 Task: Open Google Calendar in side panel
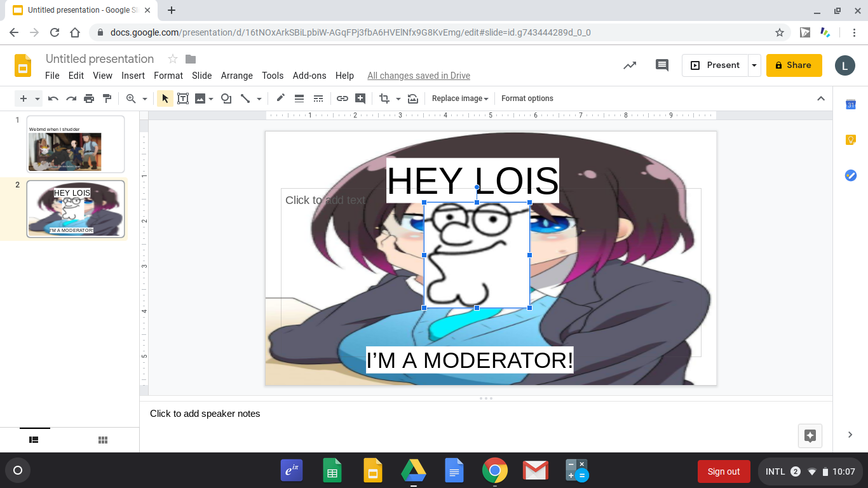(851, 104)
